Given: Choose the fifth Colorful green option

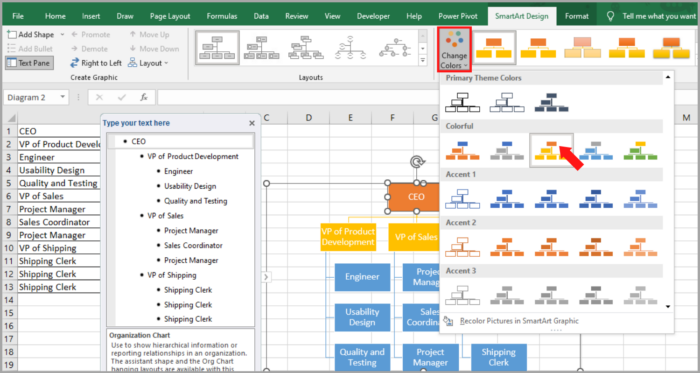Looking at the screenshot, I should (641, 150).
